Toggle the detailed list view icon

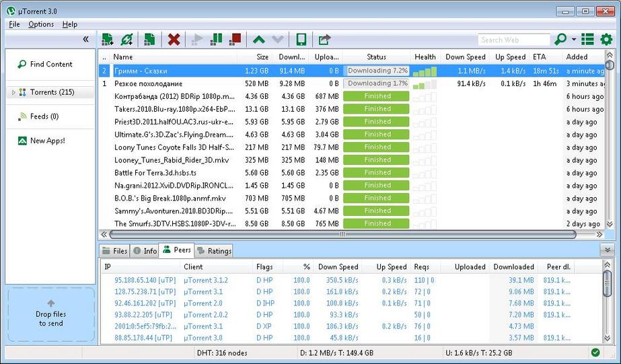pyautogui.click(x=587, y=39)
